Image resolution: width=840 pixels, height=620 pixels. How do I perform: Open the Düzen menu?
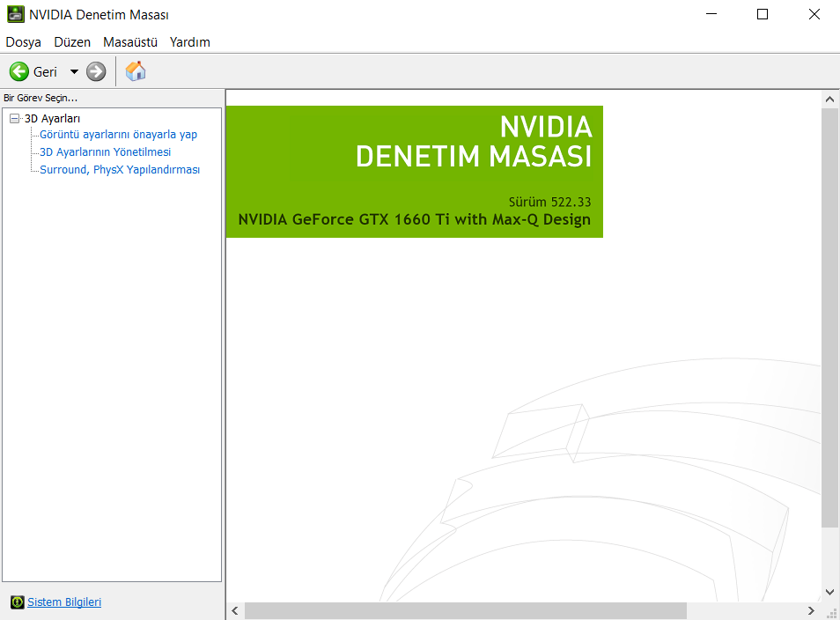(72, 41)
